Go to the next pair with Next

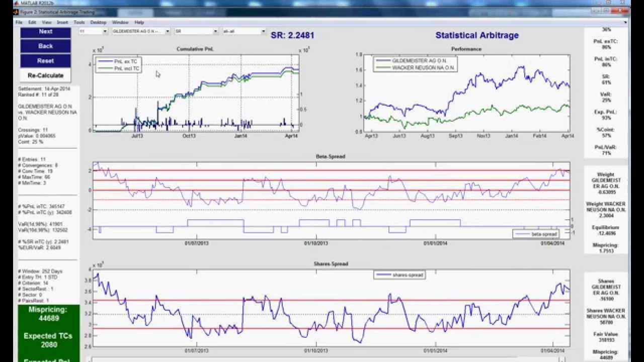pos(45,32)
